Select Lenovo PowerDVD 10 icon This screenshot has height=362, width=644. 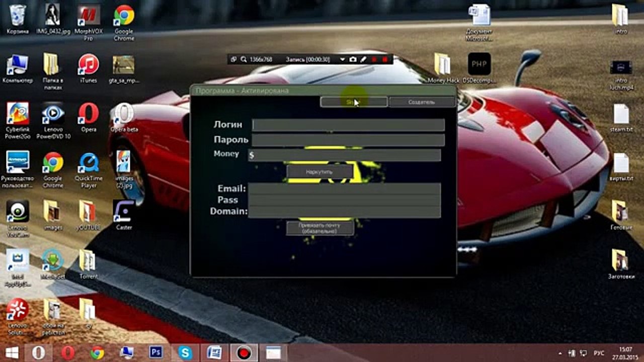(53, 121)
